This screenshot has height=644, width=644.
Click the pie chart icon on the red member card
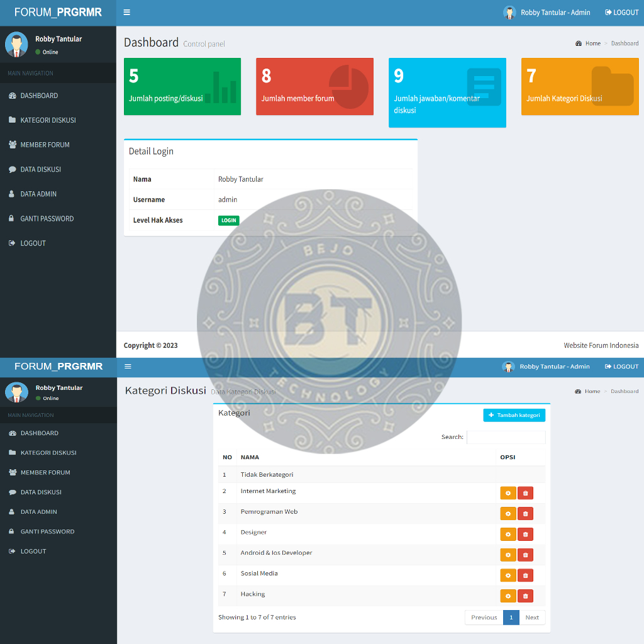[348, 86]
